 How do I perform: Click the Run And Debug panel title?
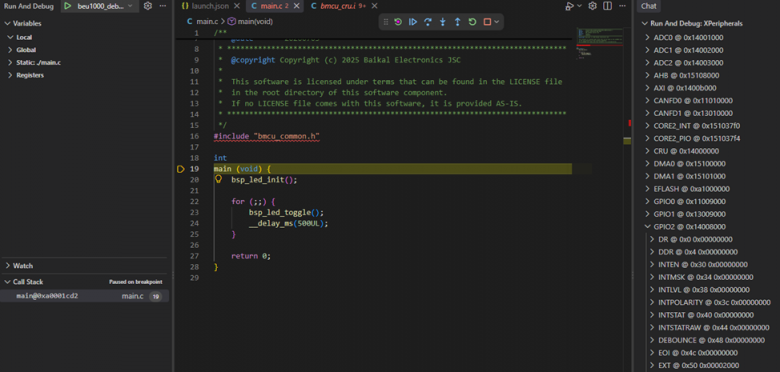click(x=29, y=6)
